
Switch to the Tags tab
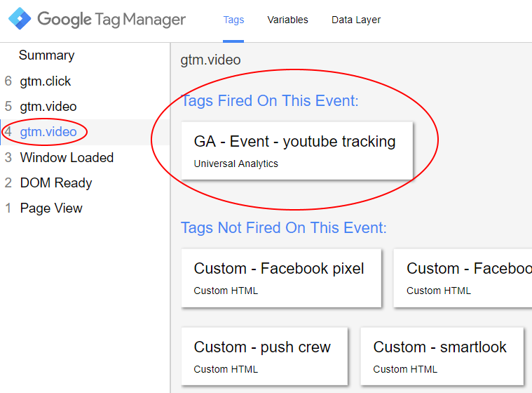point(233,20)
